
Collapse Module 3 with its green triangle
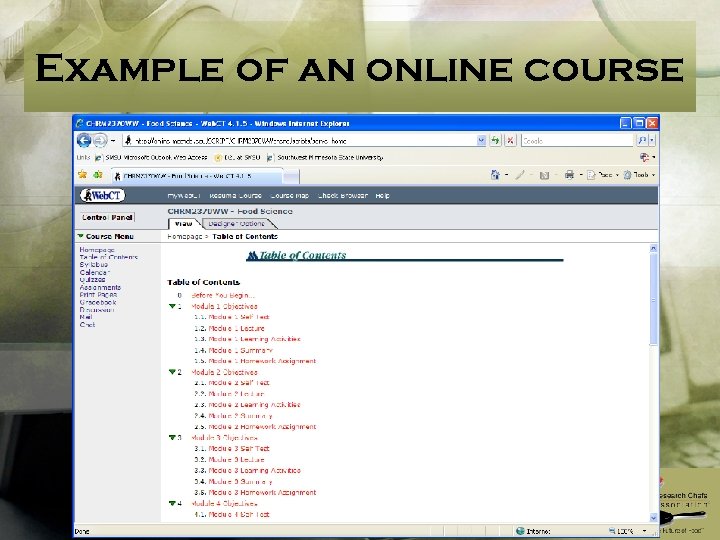click(172, 437)
